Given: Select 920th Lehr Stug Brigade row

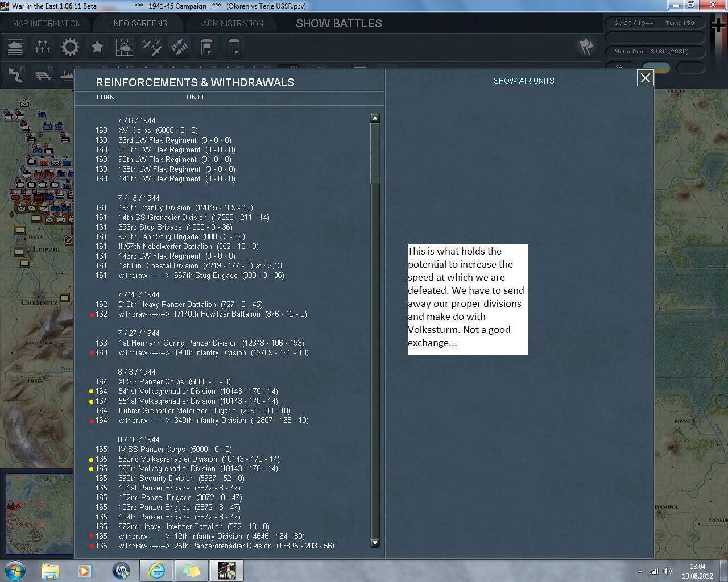Looking at the screenshot, I should (x=170, y=236).
